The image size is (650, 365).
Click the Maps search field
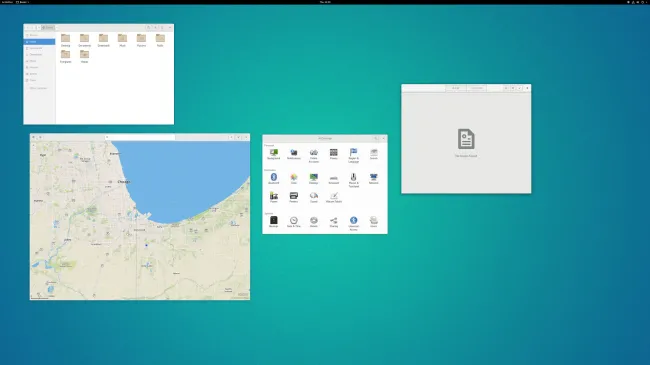tap(140, 137)
